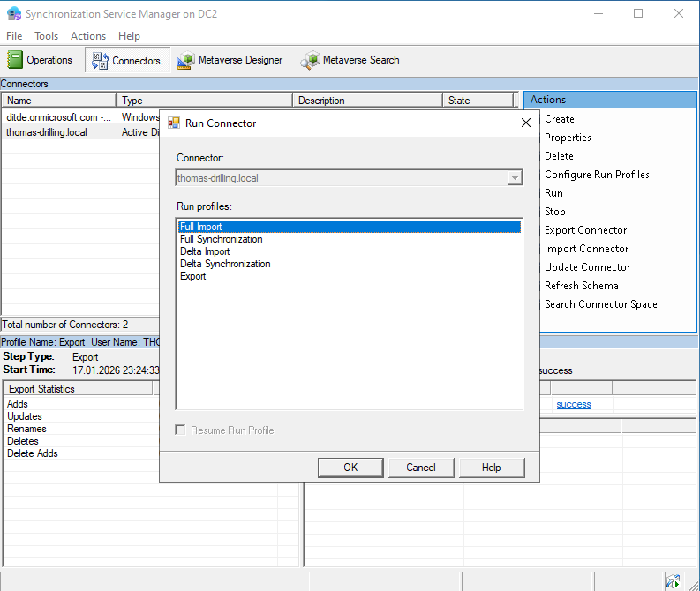Image resolution: width=700 pixels, height=591 pixels.
Task: Click the Adds statistic row
Action: [80, 404]
